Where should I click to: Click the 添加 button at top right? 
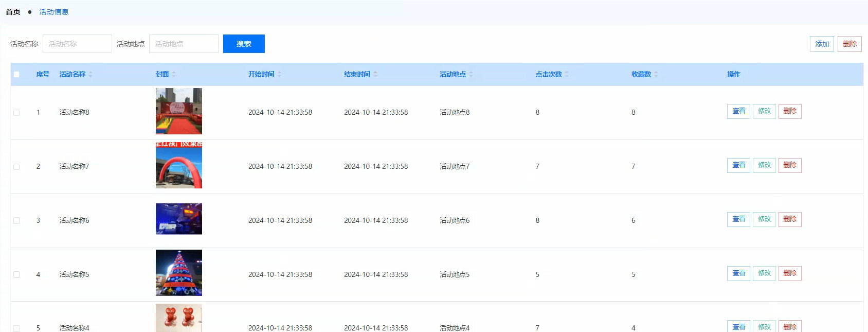point(822,44)
